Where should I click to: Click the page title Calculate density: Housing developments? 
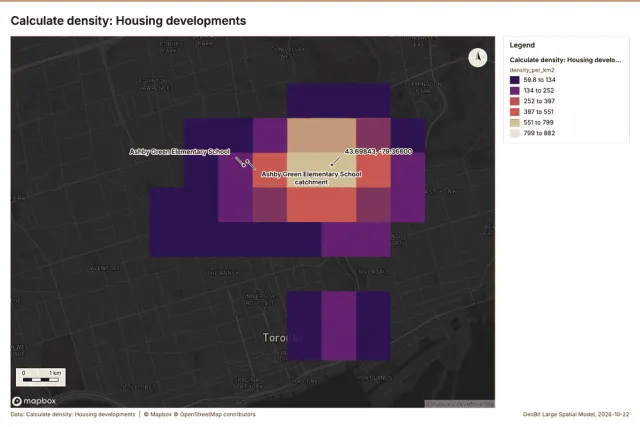[x=128, y=21]
